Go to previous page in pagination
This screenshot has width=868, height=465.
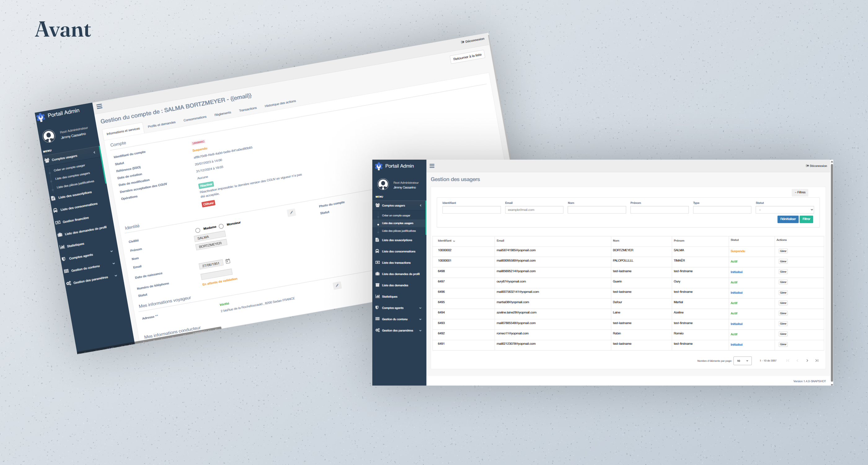tap(797, 361)
